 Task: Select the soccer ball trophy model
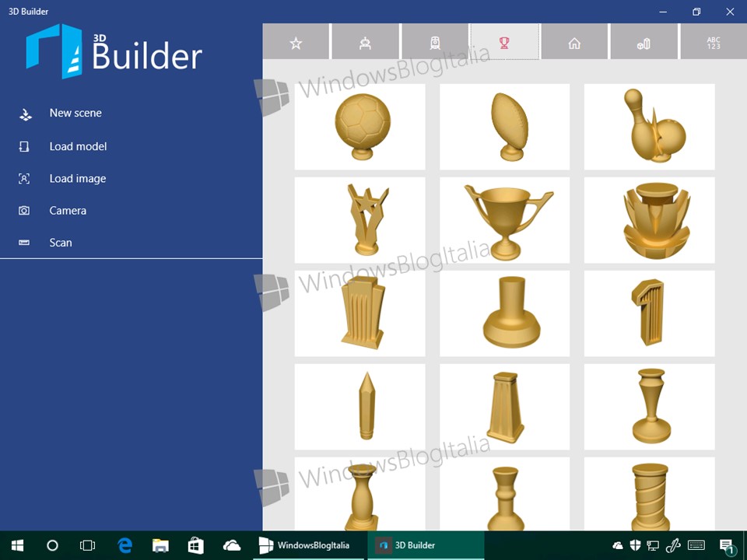(x=359, y=127)
